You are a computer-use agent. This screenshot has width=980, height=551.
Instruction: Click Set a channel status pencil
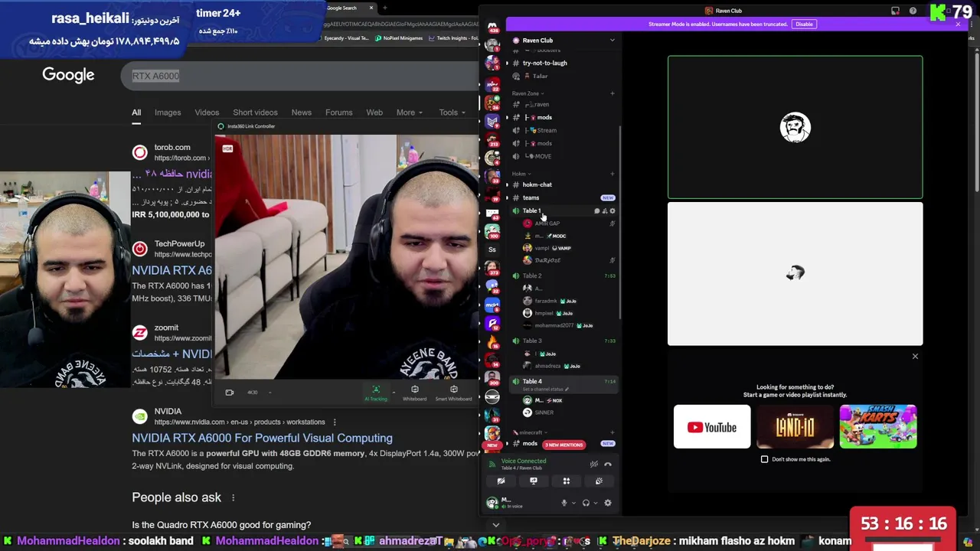[x=567, y=390]
